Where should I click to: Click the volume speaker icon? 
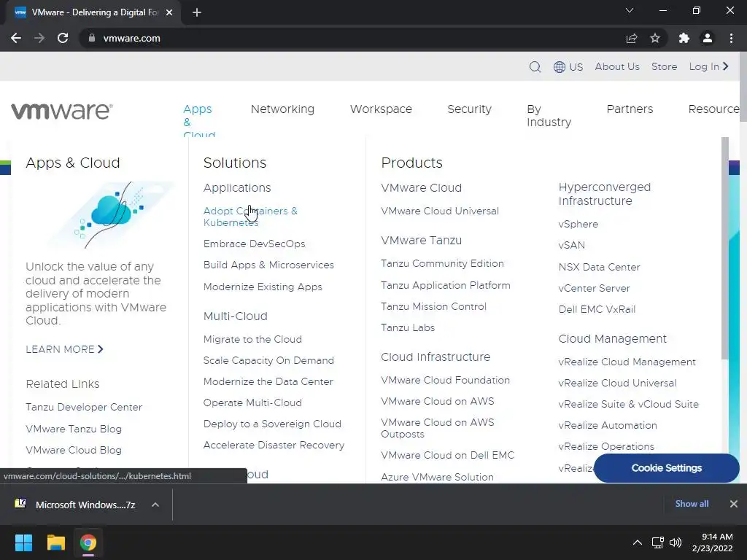[x=676, y=542]
